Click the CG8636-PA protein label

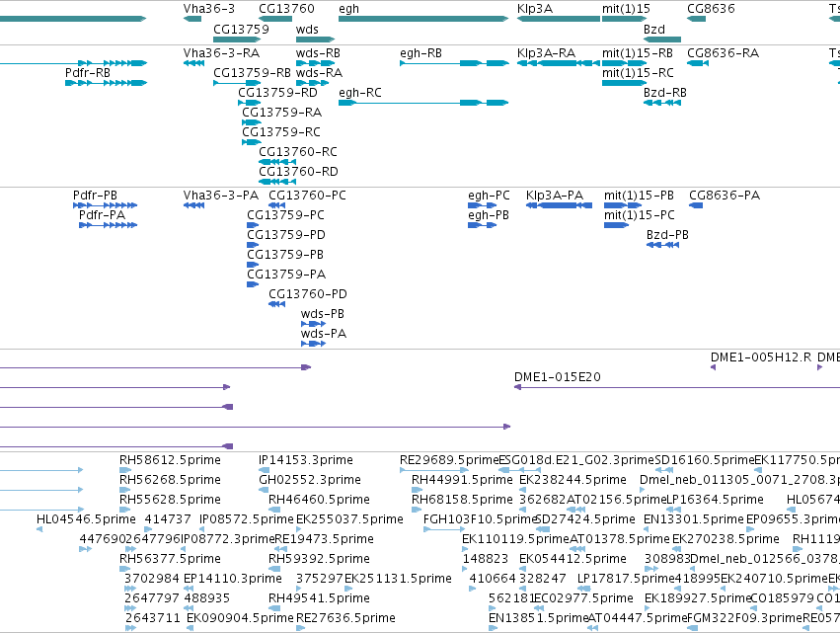tap(725, 196)
